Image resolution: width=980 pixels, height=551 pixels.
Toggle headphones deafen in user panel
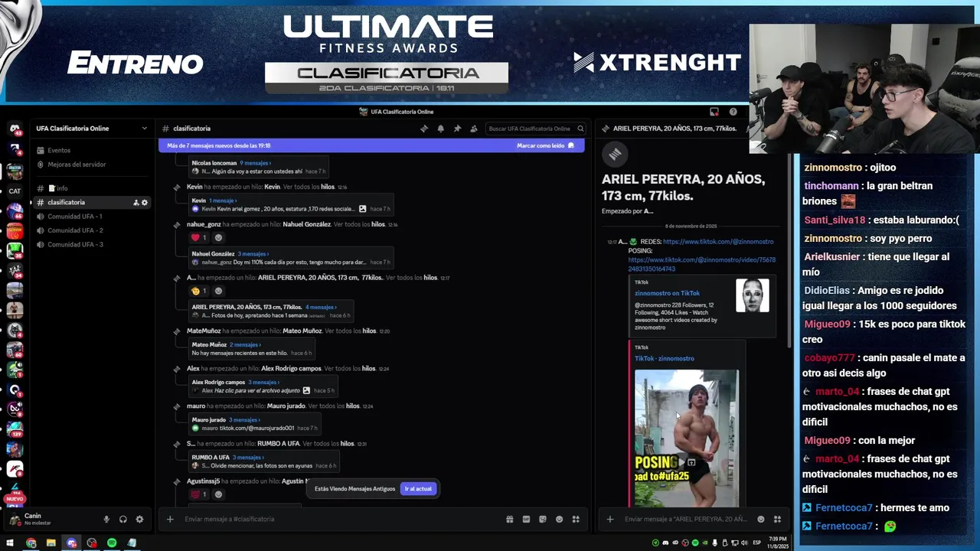point(123,519)
